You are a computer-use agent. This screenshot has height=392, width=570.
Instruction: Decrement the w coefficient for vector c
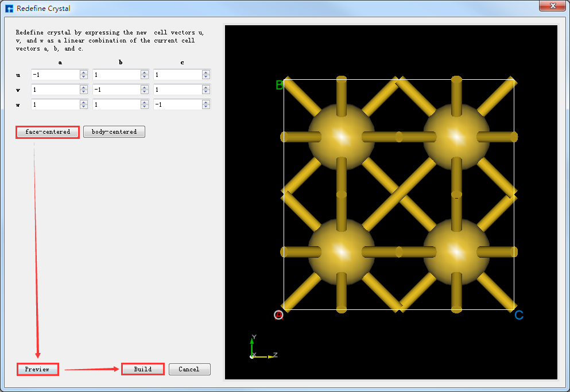tap(206, 107)
